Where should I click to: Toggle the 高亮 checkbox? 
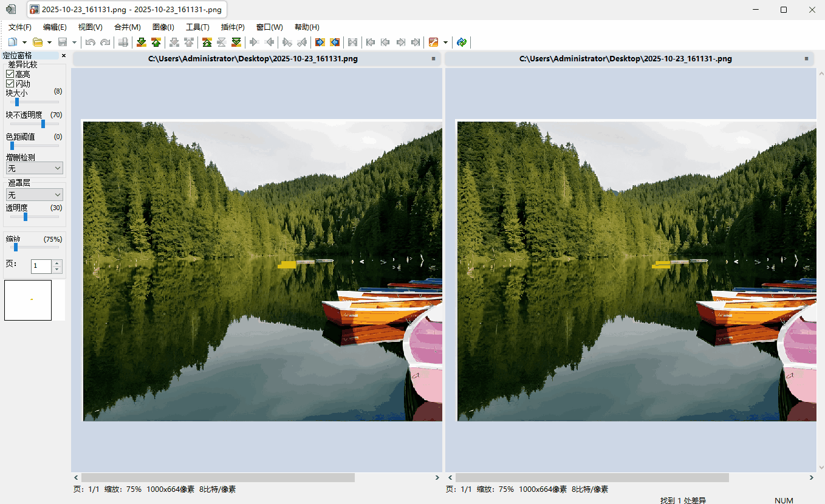[x=10, y=73]
